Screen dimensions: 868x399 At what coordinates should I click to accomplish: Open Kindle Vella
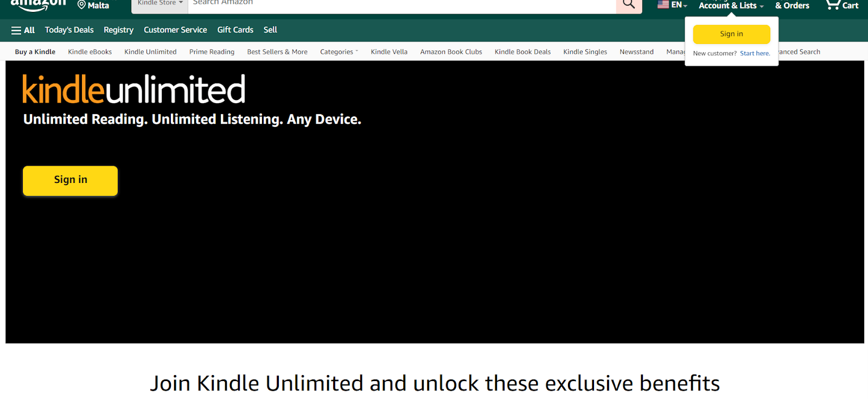tap(389, 52)
